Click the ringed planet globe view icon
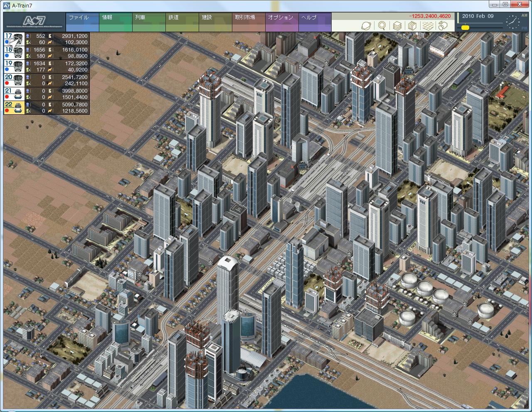Screen dimensions: 532x412 coord(366,26)
